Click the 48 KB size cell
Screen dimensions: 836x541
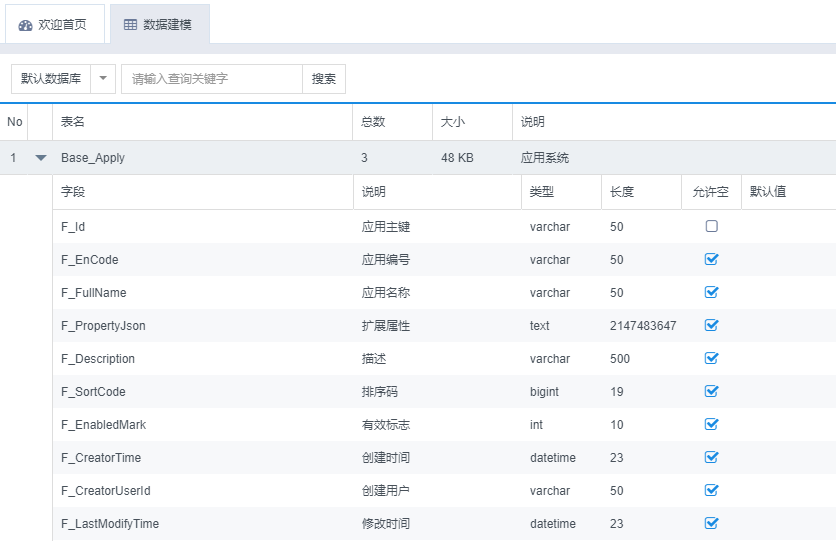(x=457, y=158)
